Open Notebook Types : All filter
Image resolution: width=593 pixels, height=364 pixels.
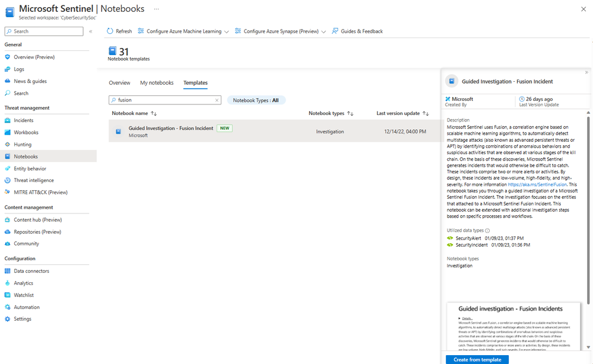(x=256, y=100)
